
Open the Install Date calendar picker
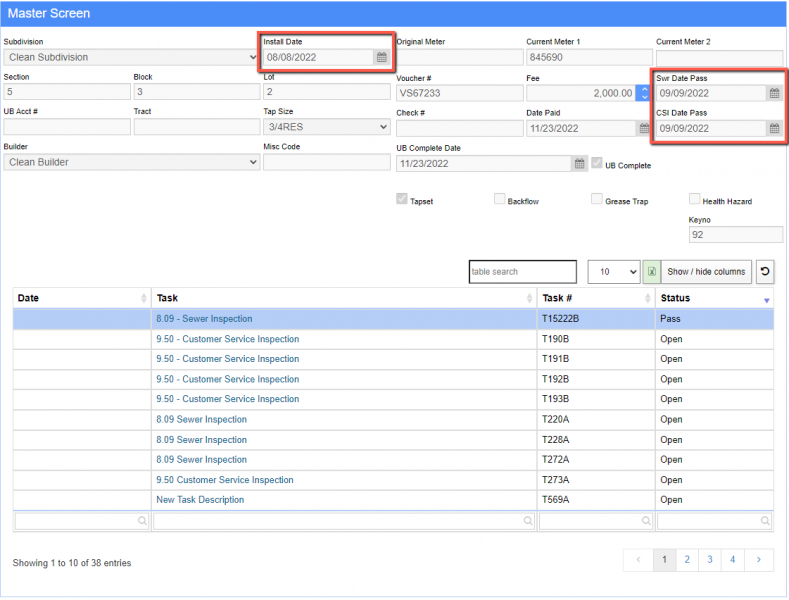381,58
